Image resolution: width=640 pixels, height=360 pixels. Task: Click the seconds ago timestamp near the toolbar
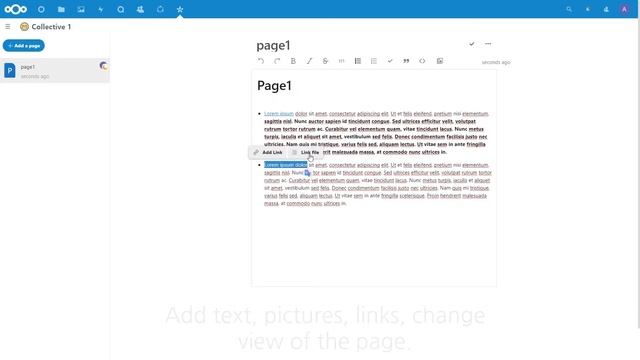click(x=496, y=62)
